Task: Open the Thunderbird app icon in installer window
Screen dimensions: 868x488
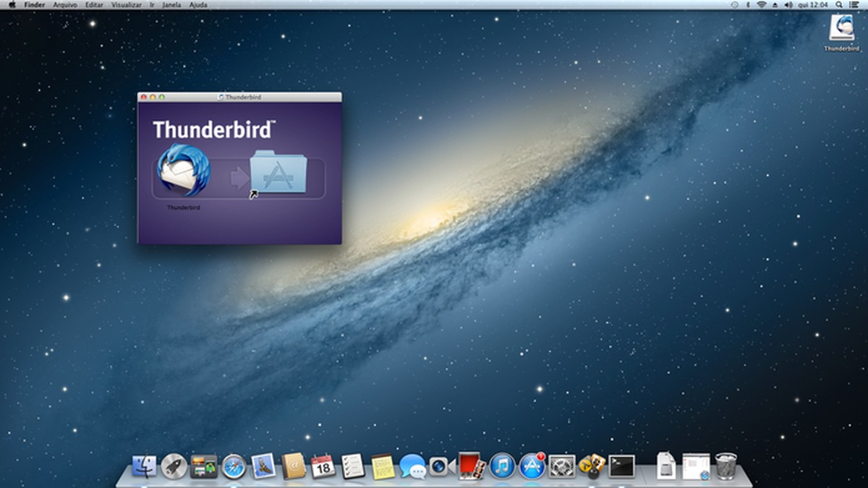Action: pos(183,172)
